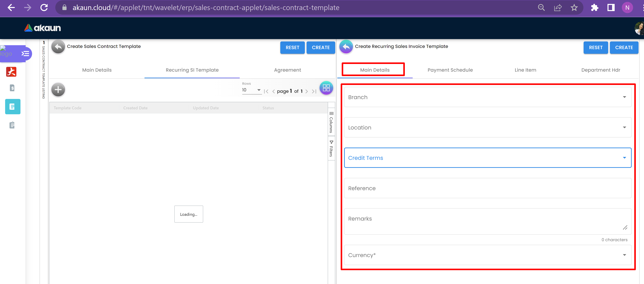Open the Columns side panel
The image size is (644, 284).
331,122
